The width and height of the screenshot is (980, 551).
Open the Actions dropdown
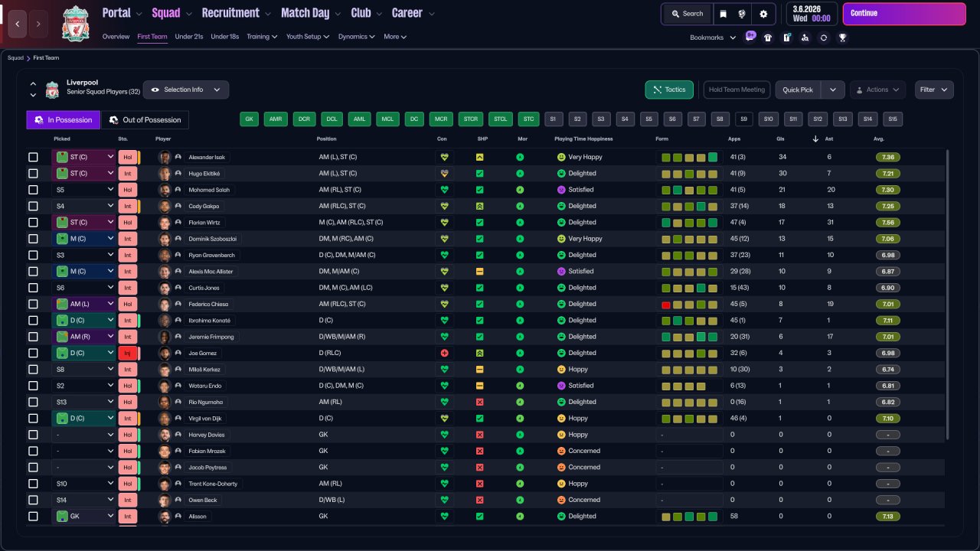click(x=877, y=90)
